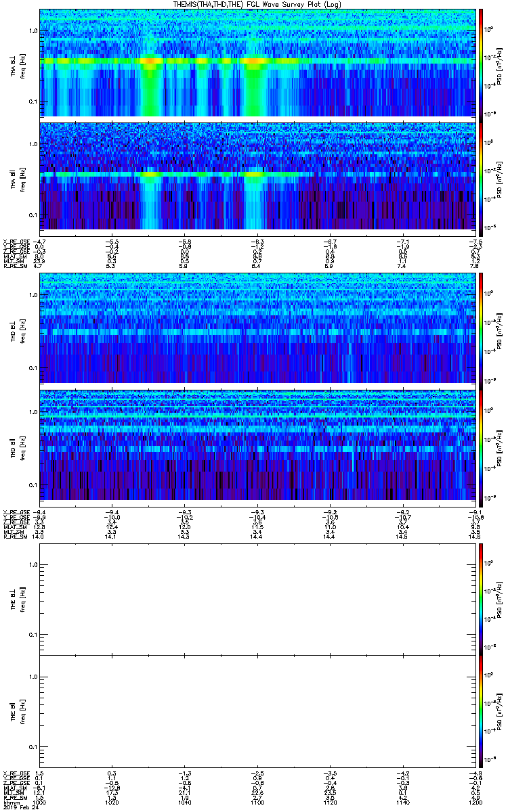508x812 pixels.
Task: Click the 'hhmm' time axis label
Action: 10,803
